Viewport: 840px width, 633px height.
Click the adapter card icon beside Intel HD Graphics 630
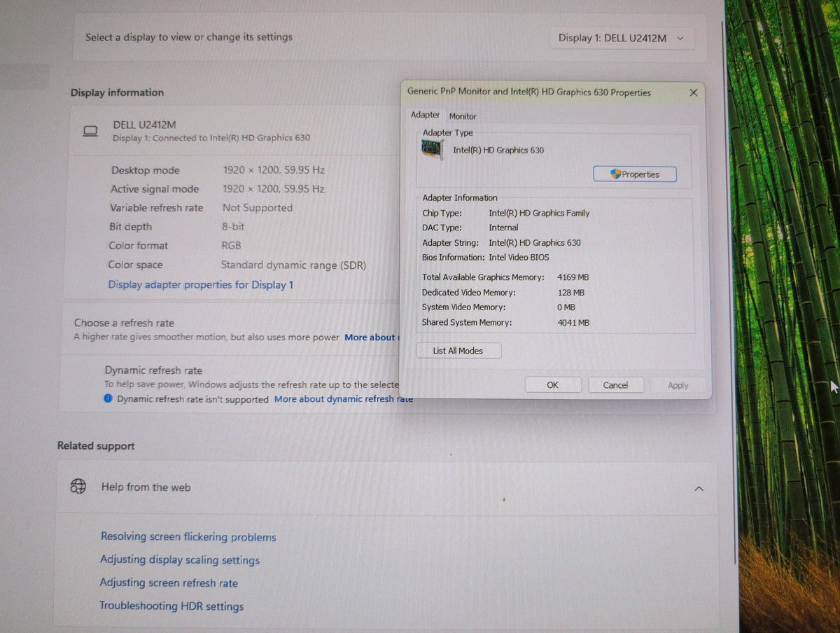[x=433, y=149]
